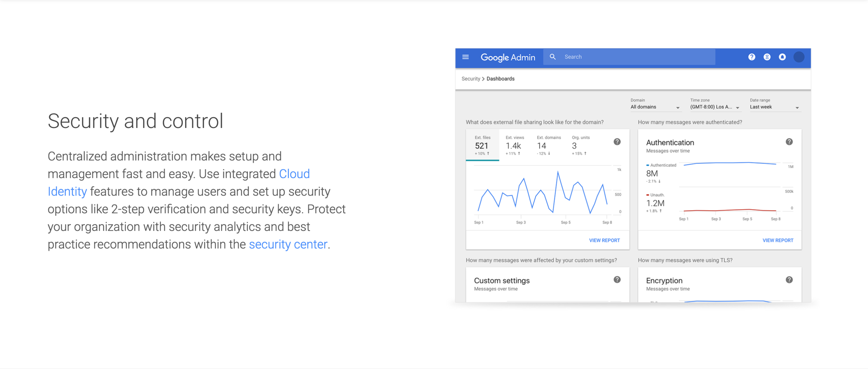
Task: Open the hamburger menu in Google Admin
Action: [466, 57]
